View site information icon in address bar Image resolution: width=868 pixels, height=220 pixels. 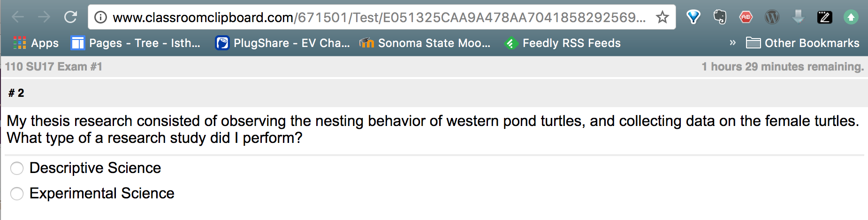tap(100, 17)
